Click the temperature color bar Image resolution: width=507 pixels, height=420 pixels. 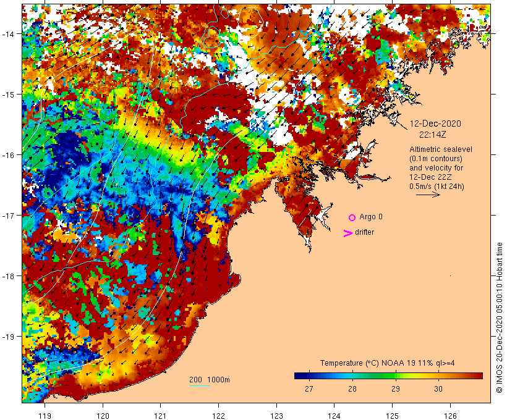tap(388, 376)
